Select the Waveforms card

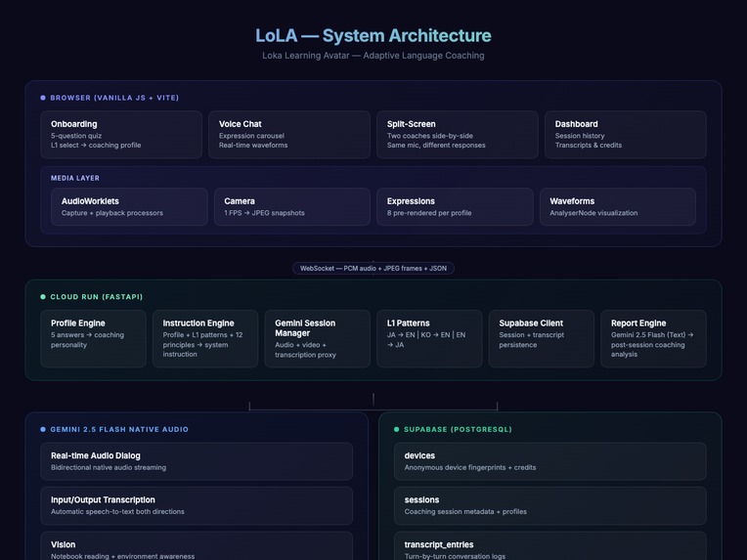tap(617, 206)
